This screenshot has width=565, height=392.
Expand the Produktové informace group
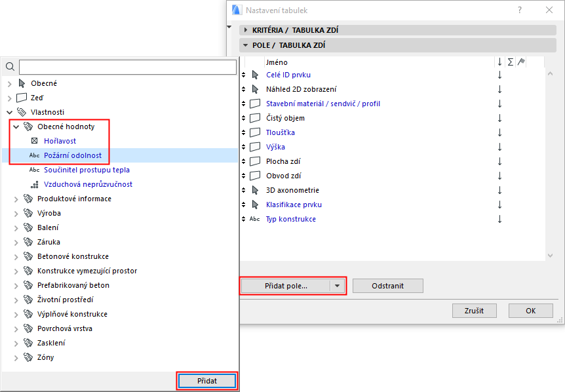16,199
